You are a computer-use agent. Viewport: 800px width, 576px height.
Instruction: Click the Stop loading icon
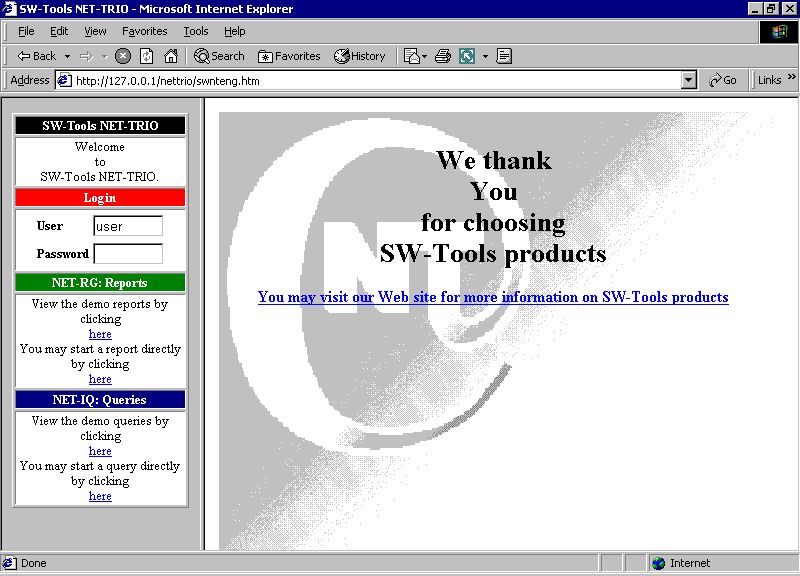point(123,56)
